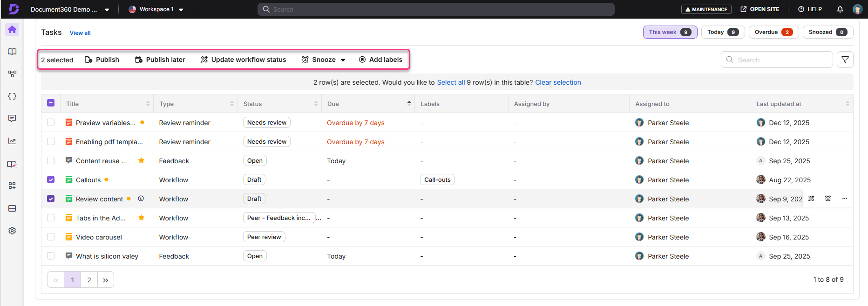Screen dimensions: 868x306
Task: Click Publish later
Action: pos(160,60)
